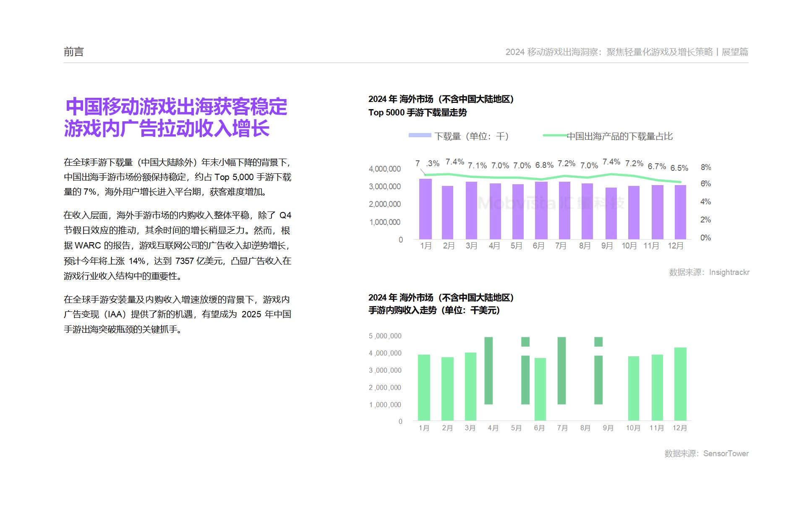Screen dimensions: 812x520
Task: Click the Top 5000 手游下载量走势 chart title
Action: pos(418,112)
